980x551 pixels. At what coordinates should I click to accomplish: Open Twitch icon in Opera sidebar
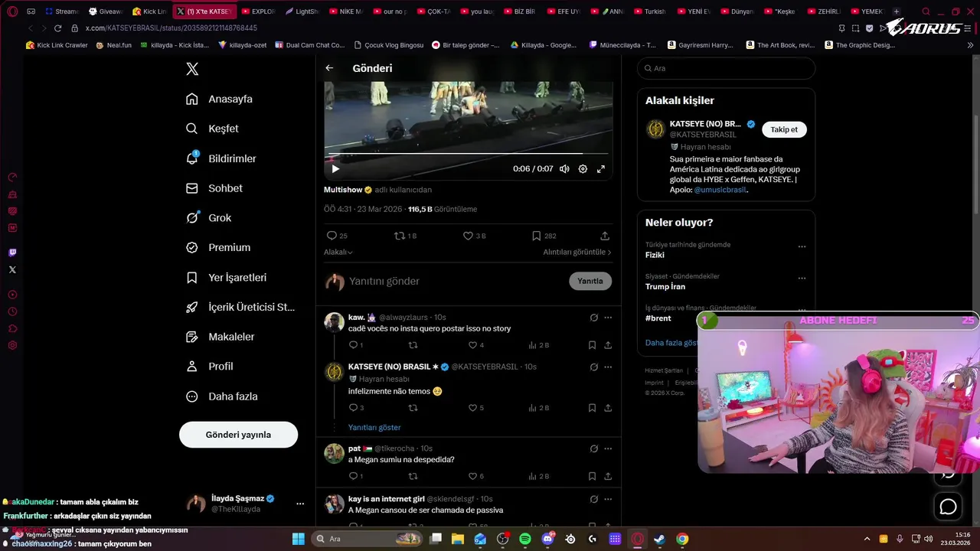click(x=12, y=253)
